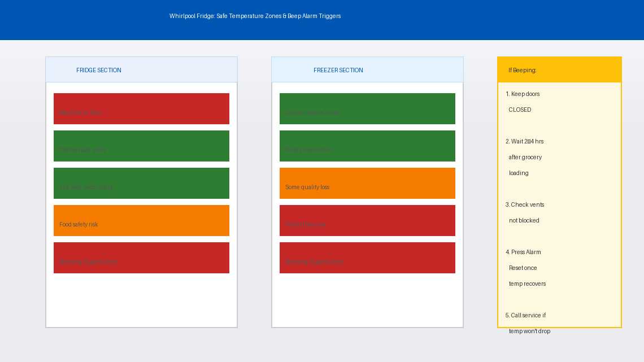Click step 2 about waiting after grocery loading
The height and width of the screenshot is (362, 644).
(525, 157)
